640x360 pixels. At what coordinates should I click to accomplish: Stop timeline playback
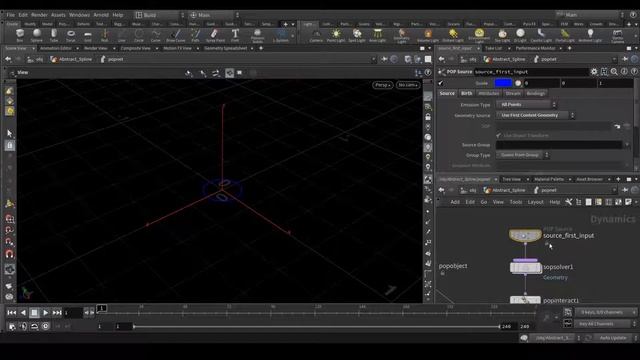point(34,313)
